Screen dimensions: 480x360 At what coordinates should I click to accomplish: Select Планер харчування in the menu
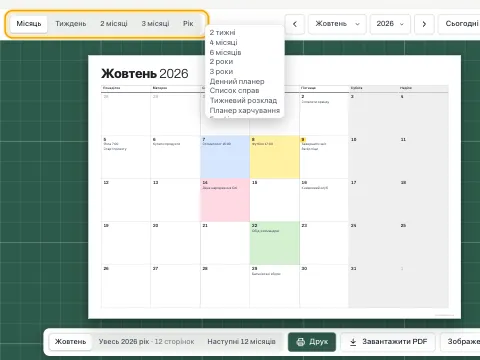245,110
